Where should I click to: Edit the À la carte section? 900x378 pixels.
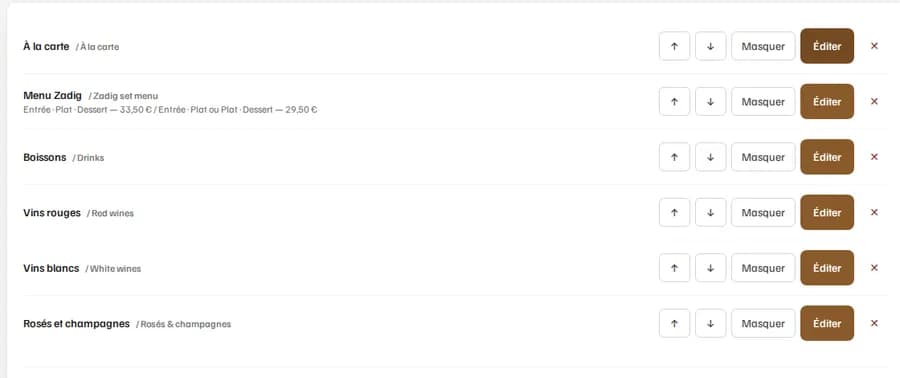tap(827, 46)
